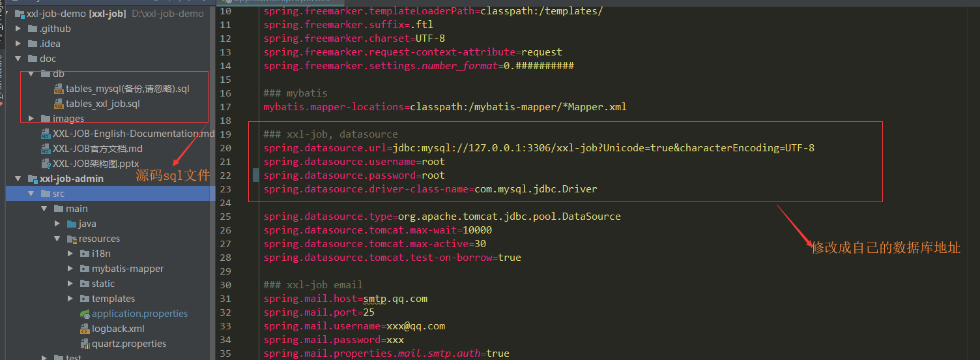Click the images folder icon

(46, 119)
